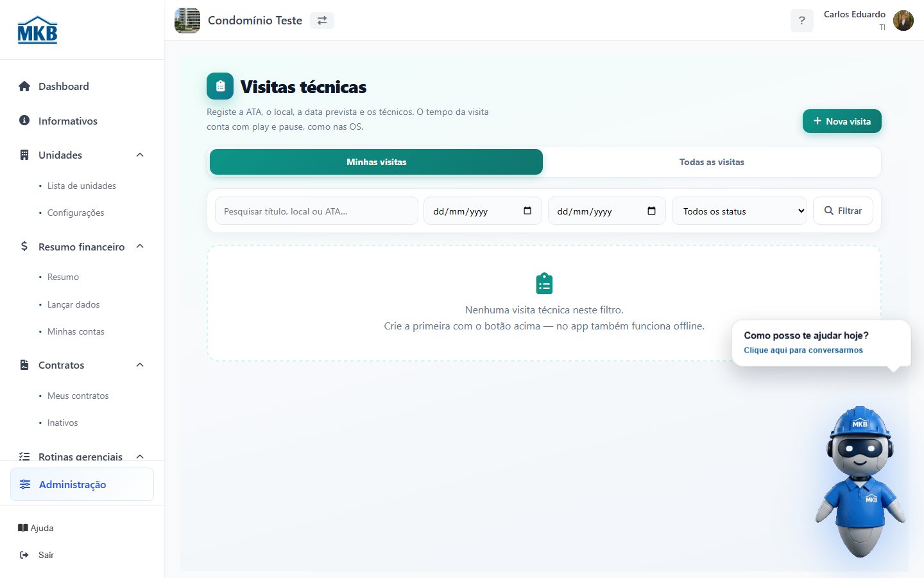Image resolution: width=924 pixels, height=578 pixels.
Task: Click the plus icon in Nova visita
Action: (817, 121)
